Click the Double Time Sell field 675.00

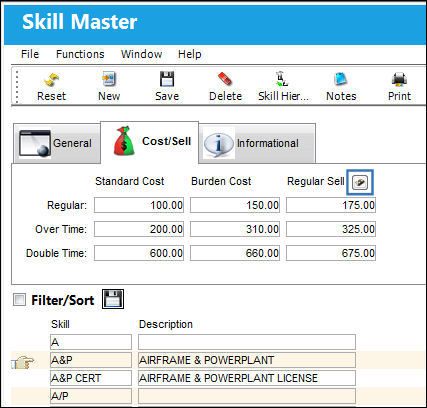pos(331,253)
